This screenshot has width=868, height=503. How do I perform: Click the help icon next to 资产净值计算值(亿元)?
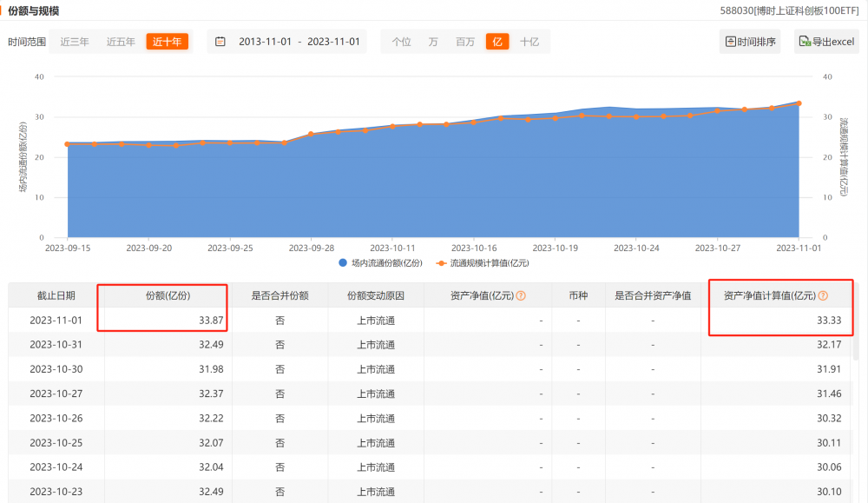[x=822, y=295]
